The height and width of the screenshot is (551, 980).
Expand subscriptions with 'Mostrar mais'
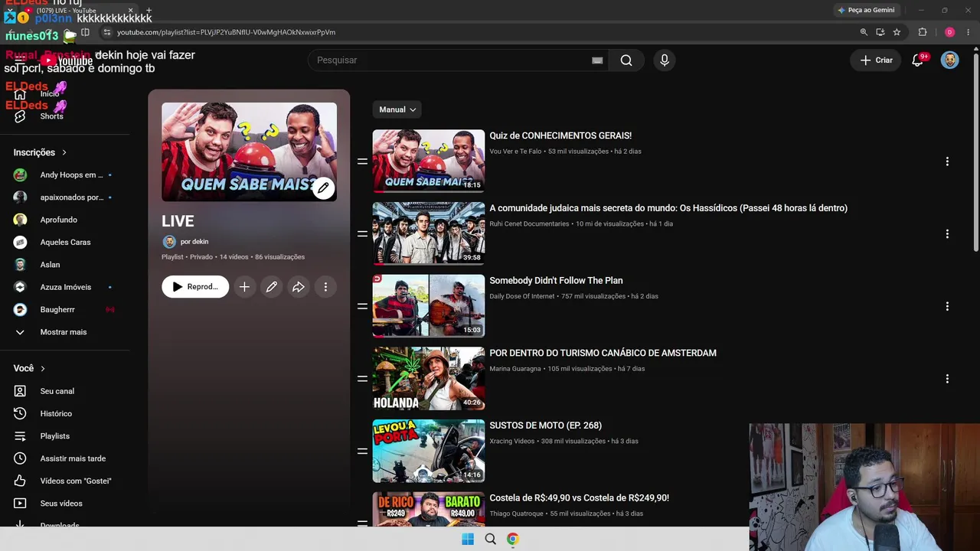pos(64,332)
